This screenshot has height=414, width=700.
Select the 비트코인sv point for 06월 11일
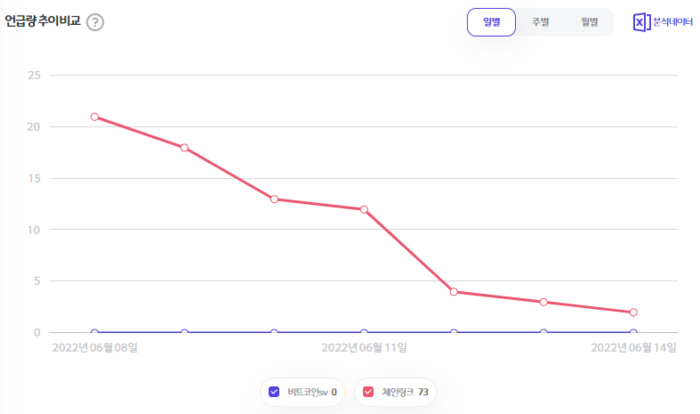(x=364, y=332)
